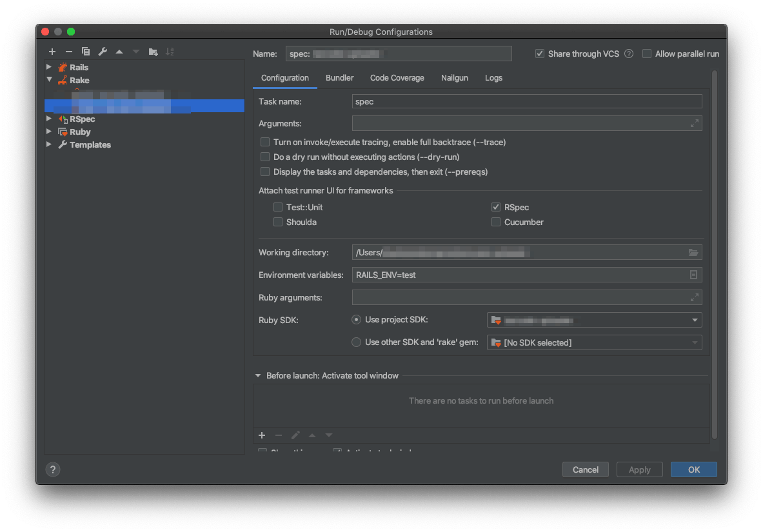Screen dimensions: 763x532
Task: Edit templates with the wrench icon
Action: pos(103,52)
